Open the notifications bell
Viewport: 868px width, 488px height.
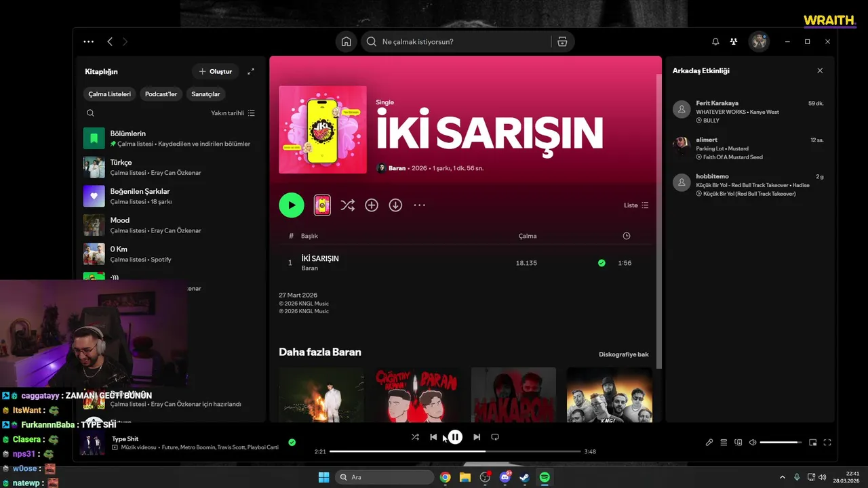click(715, 41)
